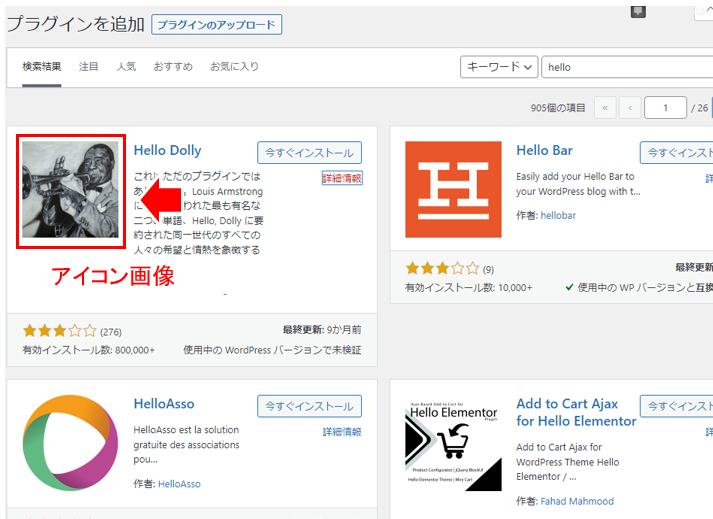Image resolution: width=713 pixels, height=519 pixels.
Task: Click the gray comment icon at top right
Action: [x=638, y=11]
